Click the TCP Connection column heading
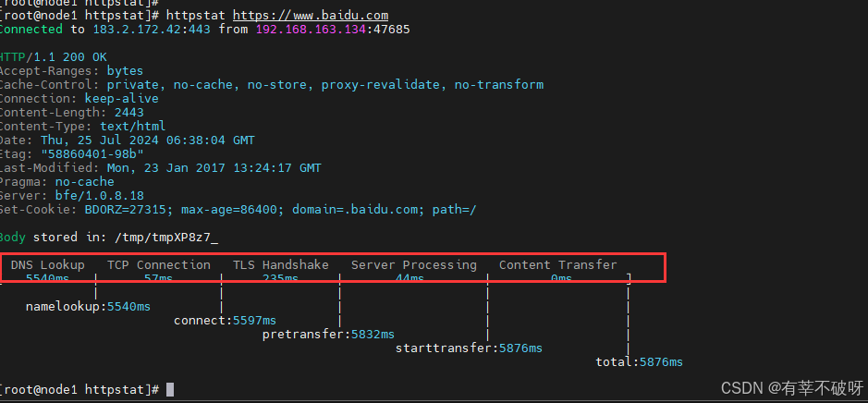 click(x=158, y=265)
